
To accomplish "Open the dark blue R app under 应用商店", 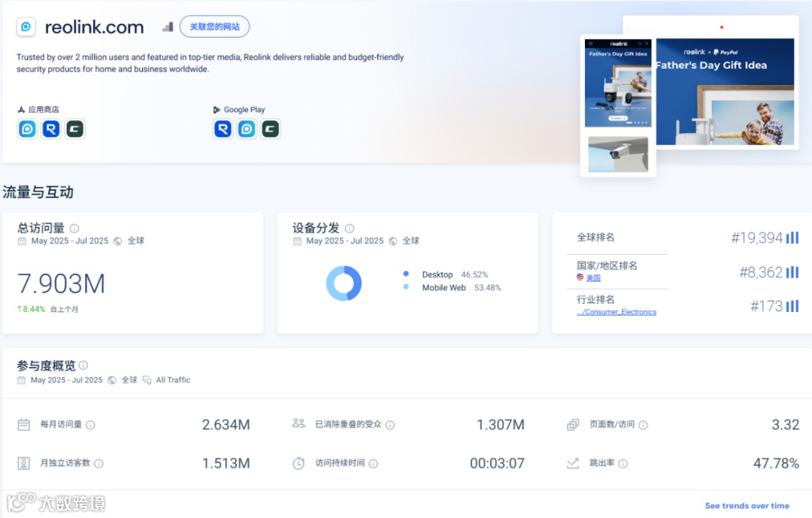I will pyautogui.click(x=51, y=129).
